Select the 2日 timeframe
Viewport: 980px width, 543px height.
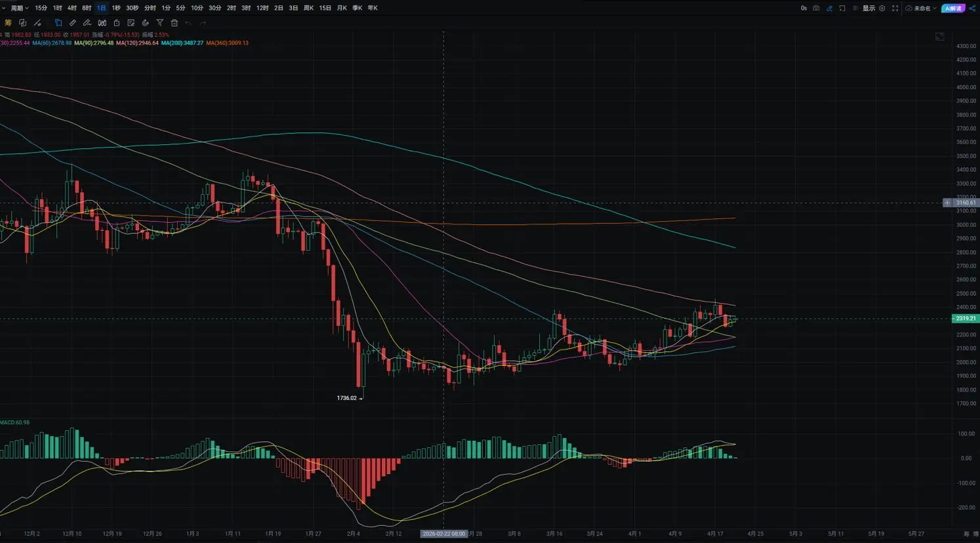click(x=279, y=8)
